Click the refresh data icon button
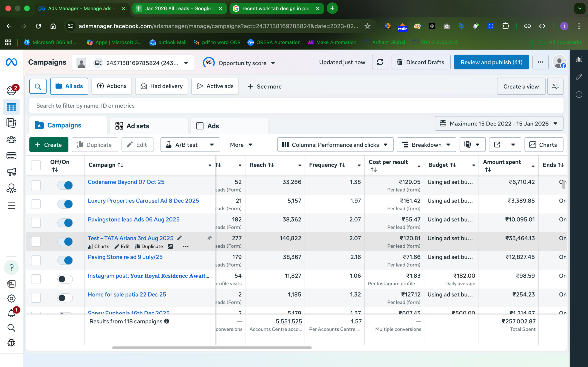 click(x=380, y=62)
